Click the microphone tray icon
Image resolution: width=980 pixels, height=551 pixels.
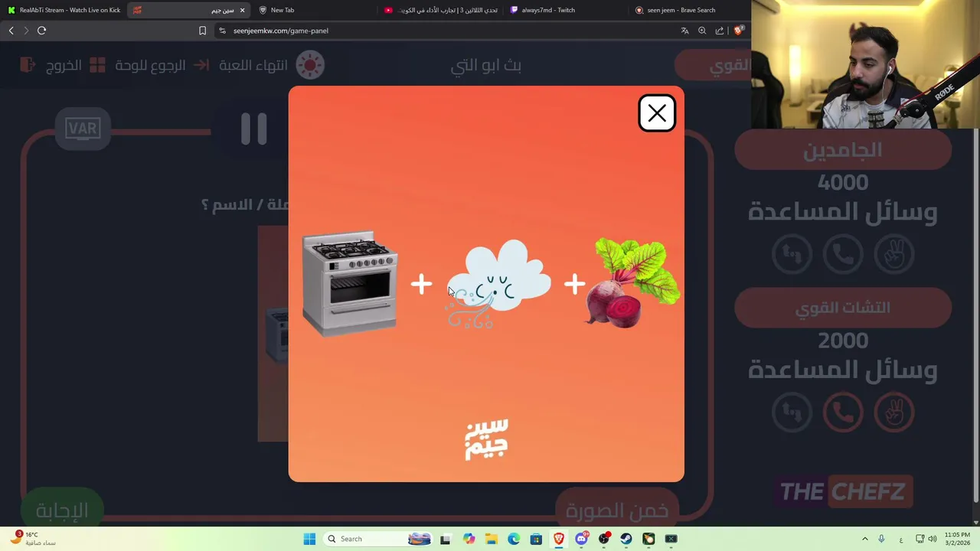(x=882, y=539)
